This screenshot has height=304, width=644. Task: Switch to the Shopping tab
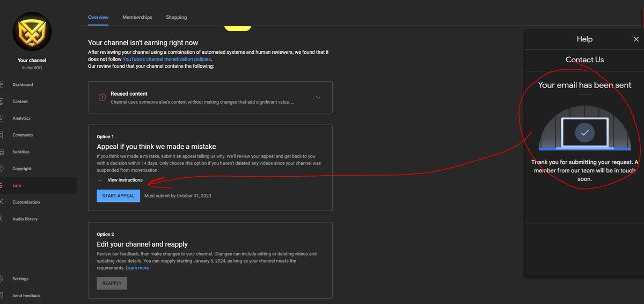click(x=177, y=17)
